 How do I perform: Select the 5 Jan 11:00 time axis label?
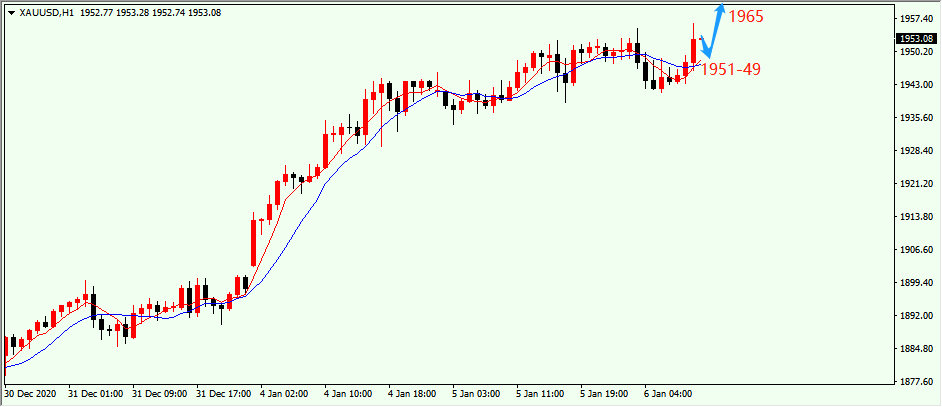click(542, 394)
